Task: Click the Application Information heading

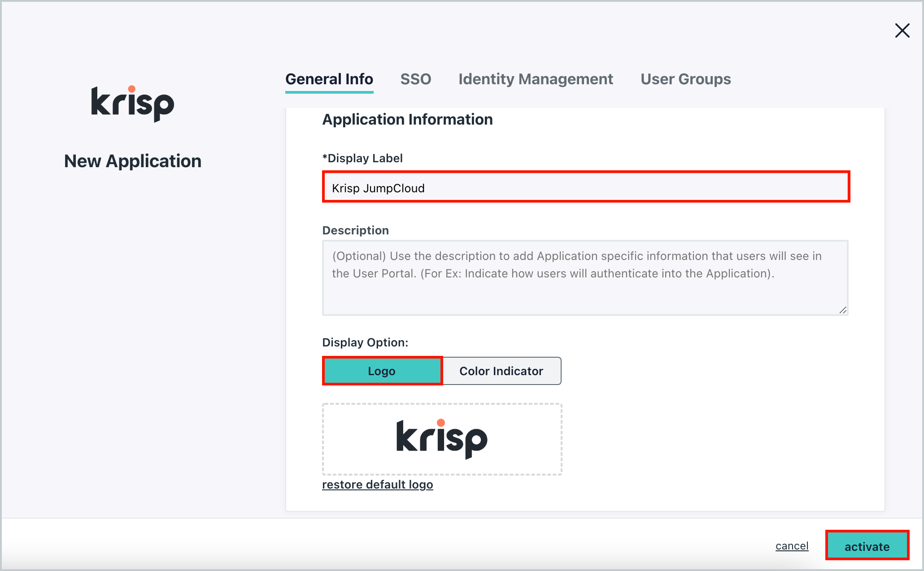Action: [407, 120]
